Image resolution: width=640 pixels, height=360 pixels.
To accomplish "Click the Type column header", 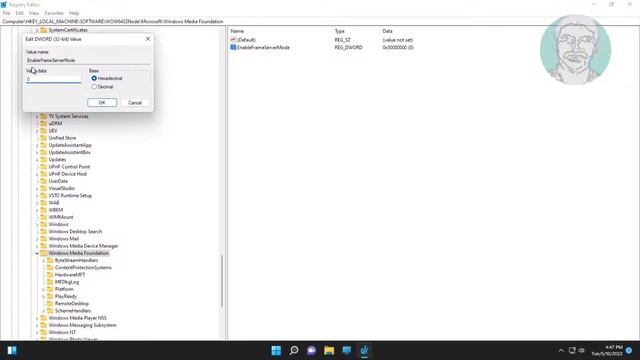I will point(340,31).
